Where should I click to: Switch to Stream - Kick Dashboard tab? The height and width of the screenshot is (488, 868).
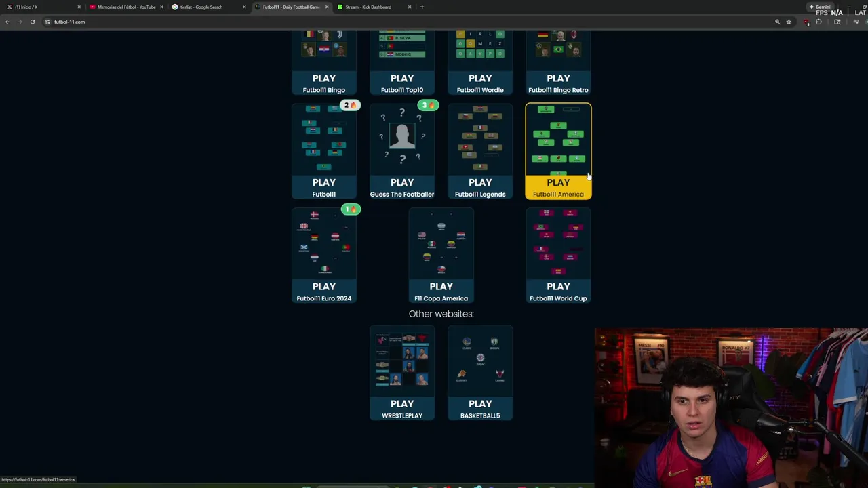coord(373,7)
